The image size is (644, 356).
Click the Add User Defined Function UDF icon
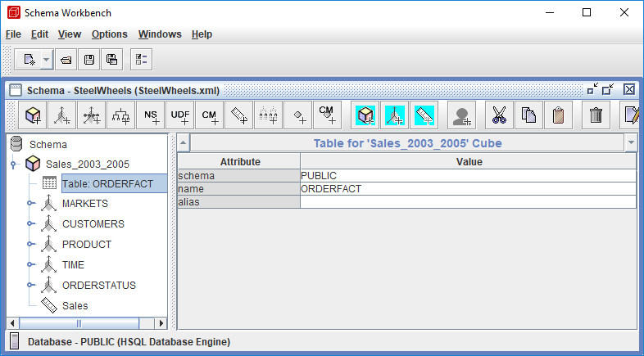(180, 115)
